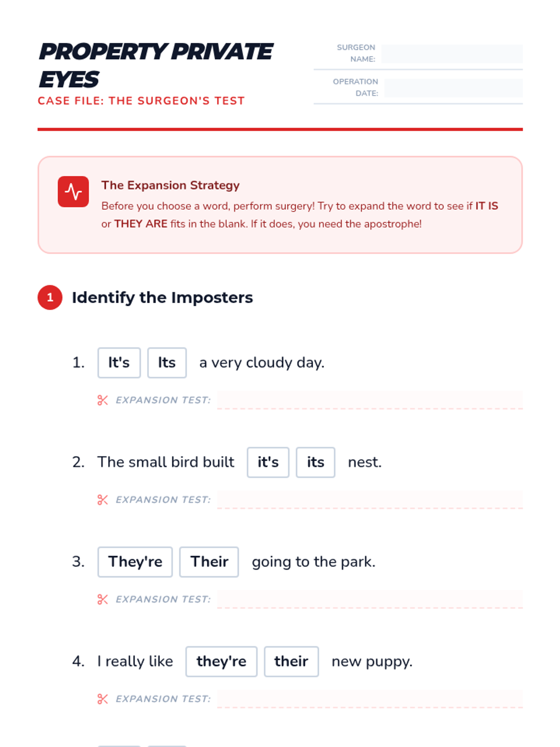Screen dimensions: 560x747
Task: Click the expansion test line for question 1
Action: (x=370, y=400)
